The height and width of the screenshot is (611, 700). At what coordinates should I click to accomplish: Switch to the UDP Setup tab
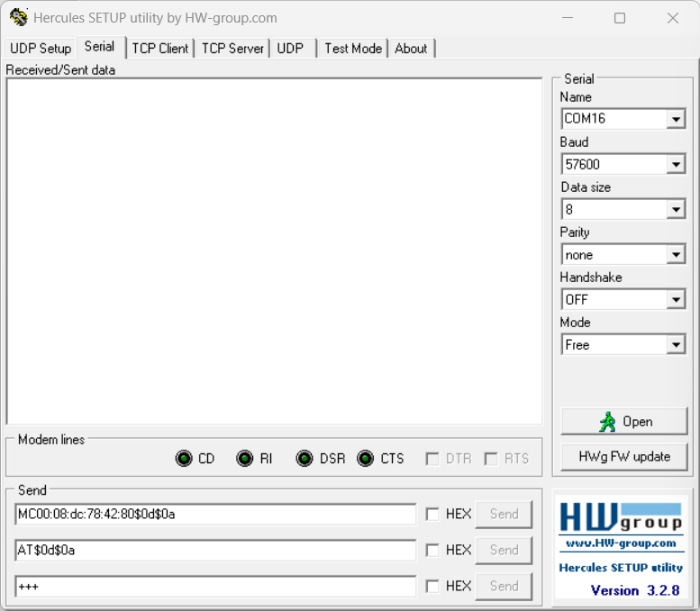coord(41,49)
